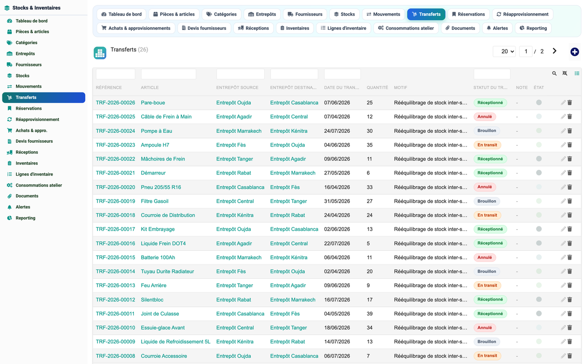This screenshot has width=588, height=364.
Task: Add a new transfer with plus icon
Action: pos(575,52)
